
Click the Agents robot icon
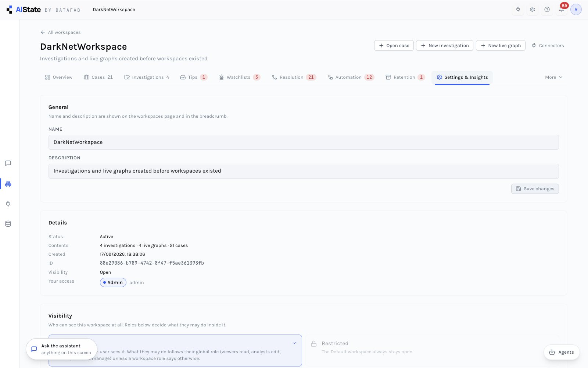[552, 352]
